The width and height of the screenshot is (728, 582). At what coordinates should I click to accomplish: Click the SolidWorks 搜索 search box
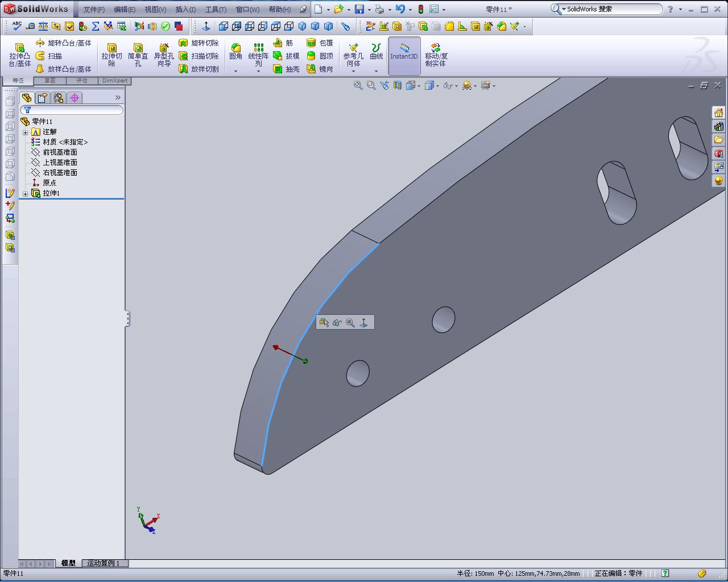pyautogui.click(x=606, y=9)
